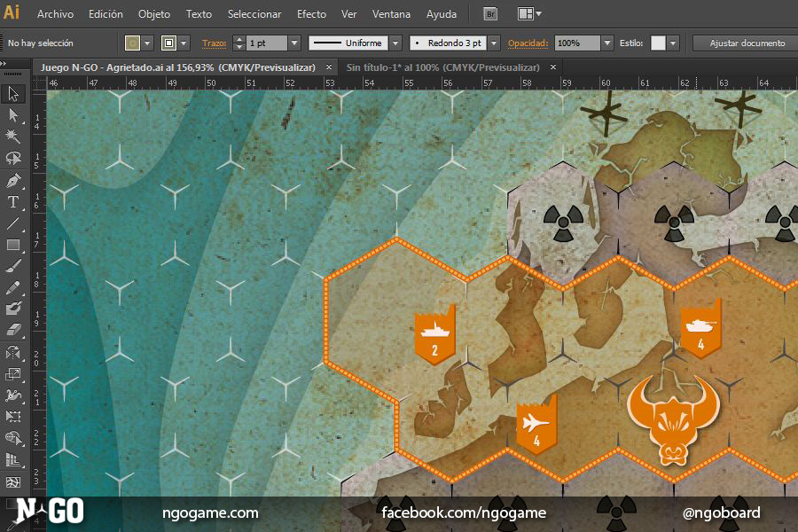Click the Trazo stroke panel link
The image size is (798, 532).
pos(214,43)
